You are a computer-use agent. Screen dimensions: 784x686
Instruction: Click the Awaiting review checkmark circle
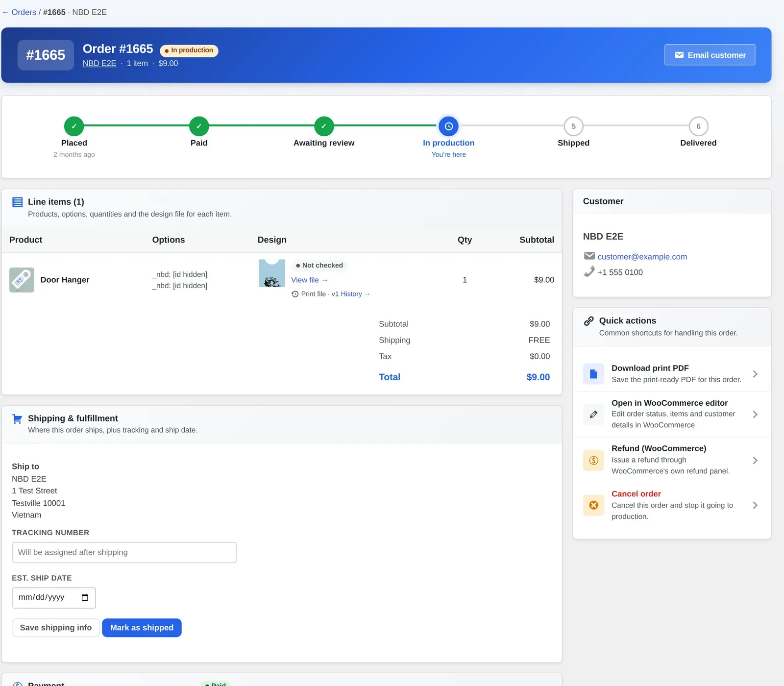(x=324, y=126)
